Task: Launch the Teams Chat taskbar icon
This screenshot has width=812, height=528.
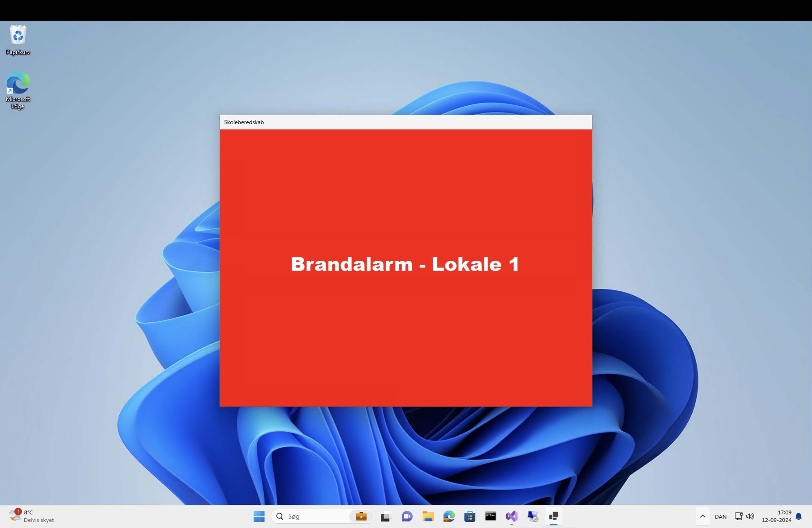Action: [x=407, y=516]
